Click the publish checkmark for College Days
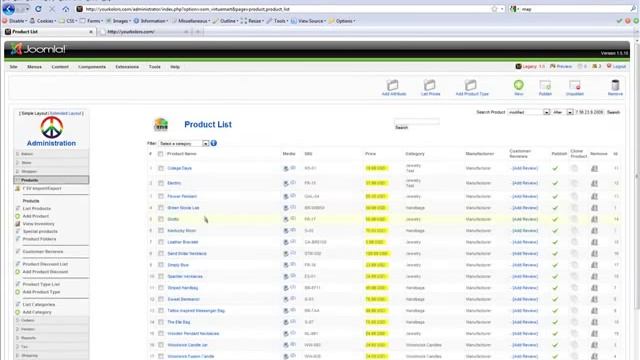The width and height of the screenshot is (640, 360). coord(555,168)
